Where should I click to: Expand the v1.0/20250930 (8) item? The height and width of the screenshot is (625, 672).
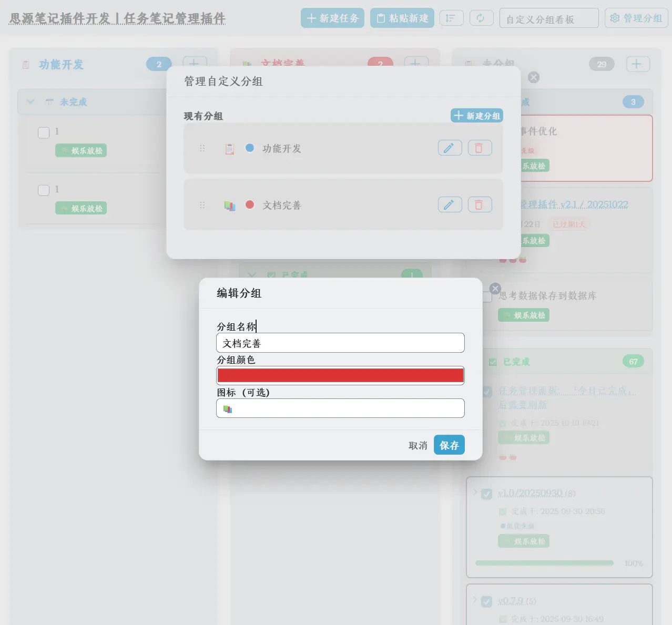475,493
